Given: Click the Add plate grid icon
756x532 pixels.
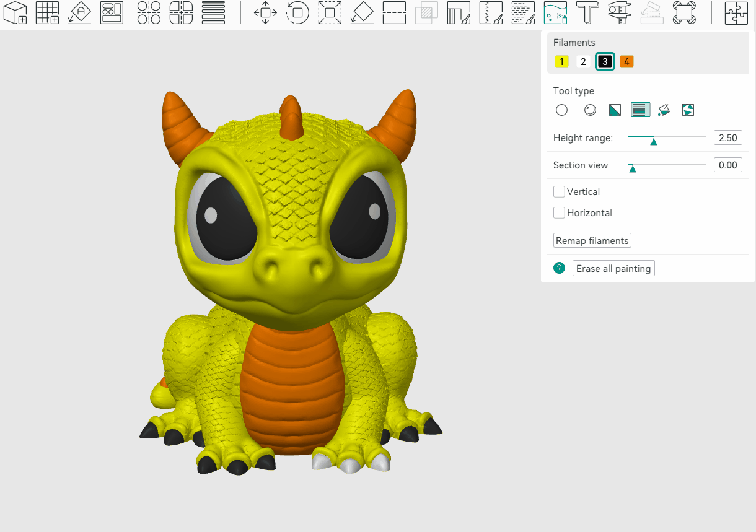Looking at the screenshot, I should coord(47,12).
